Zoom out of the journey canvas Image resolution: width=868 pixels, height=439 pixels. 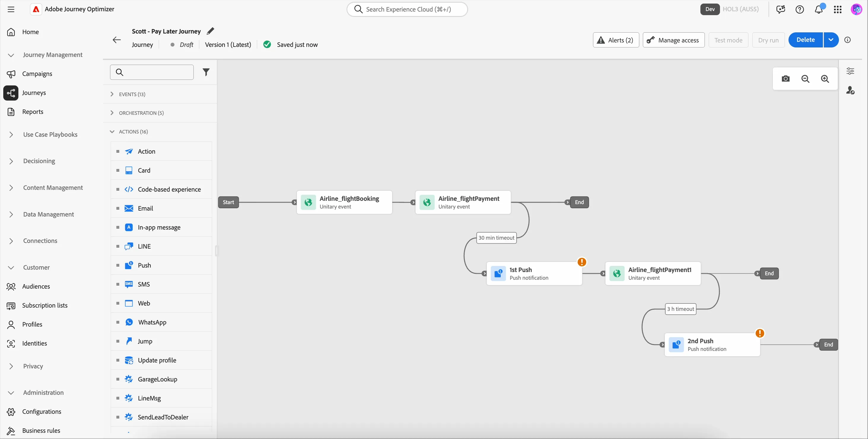pyautogui.click(x=805, y=79)
